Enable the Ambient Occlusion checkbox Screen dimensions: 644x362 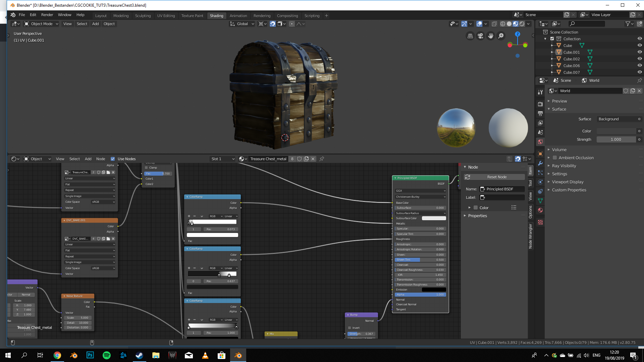coord(555,158)
